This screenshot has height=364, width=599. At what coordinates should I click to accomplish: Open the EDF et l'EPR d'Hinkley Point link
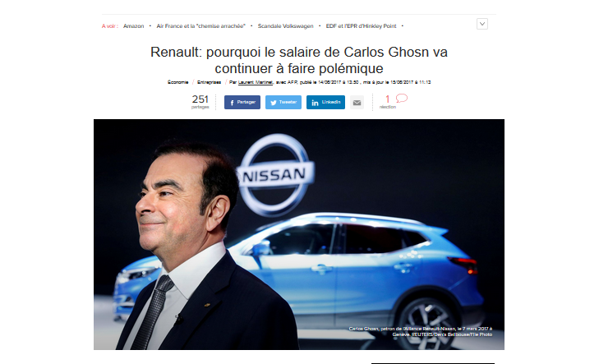pos(361,26)
